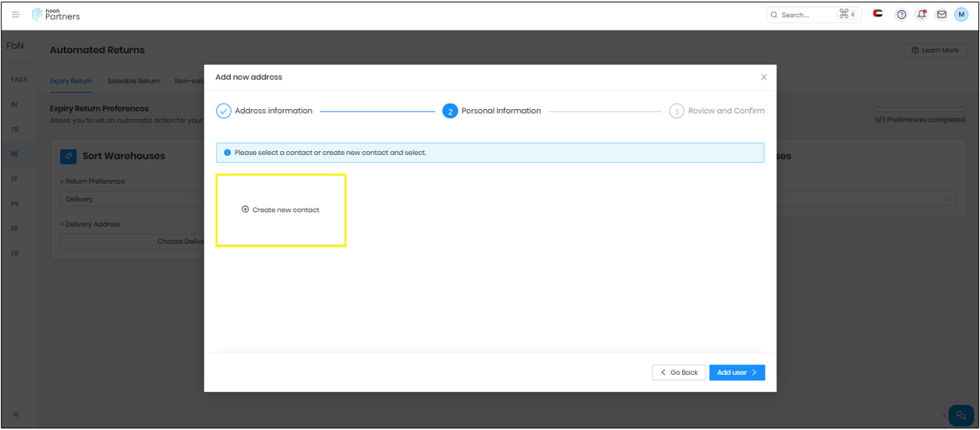980x430 pixels.
Task: Expand the sidebar with the arrow icon
Action: tap(15, 414)
